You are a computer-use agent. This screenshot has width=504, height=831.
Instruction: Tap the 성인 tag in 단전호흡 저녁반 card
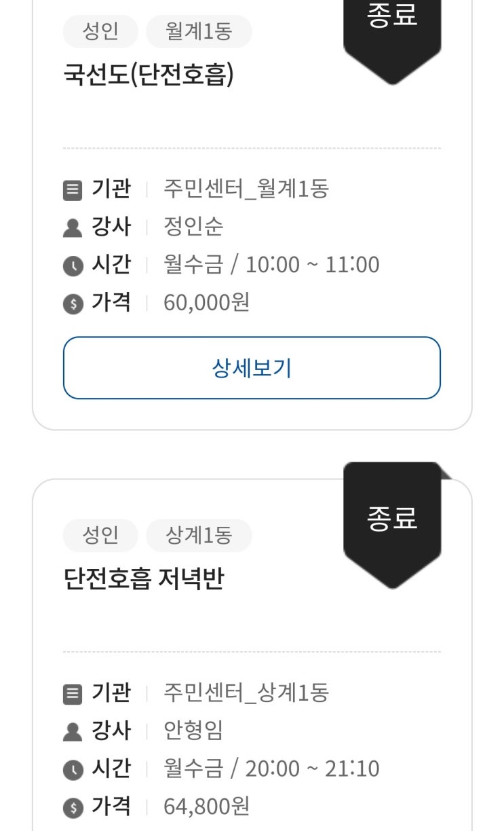pyautogui.click(x=100, y=536)
